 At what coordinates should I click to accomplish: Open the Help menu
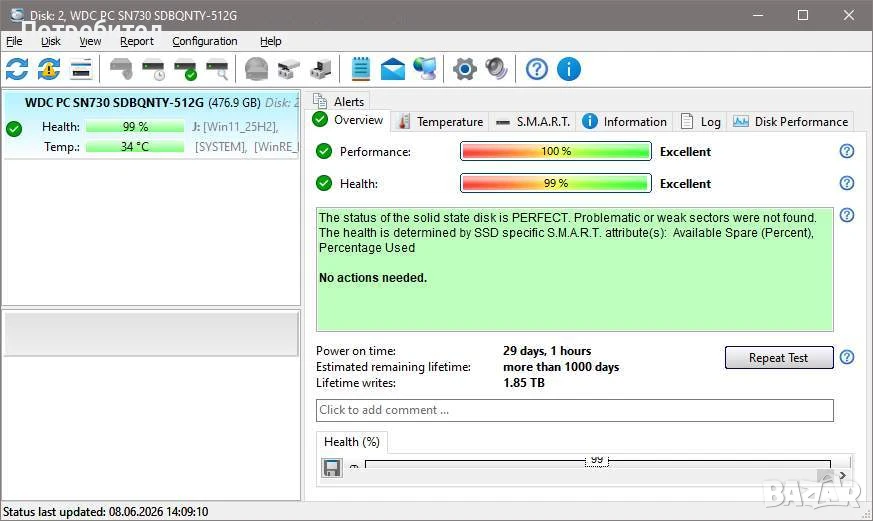coord(271,41)
